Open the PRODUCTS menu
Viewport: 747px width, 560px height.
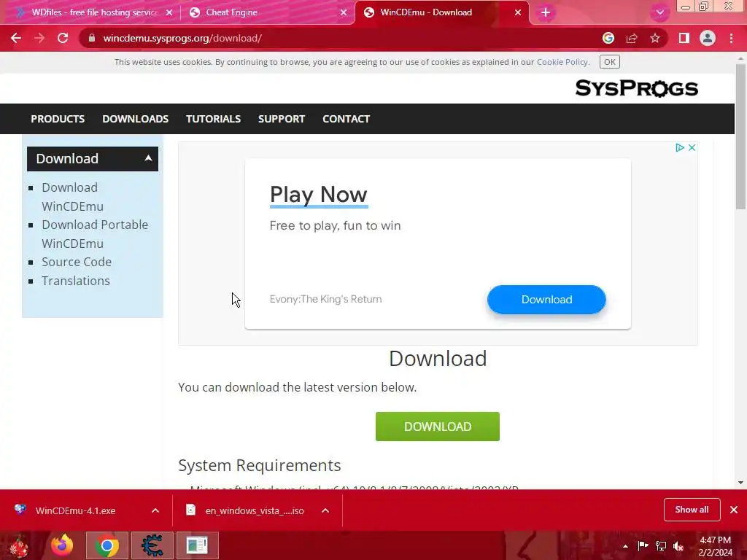pyautogui.click(x=58, y=119)
